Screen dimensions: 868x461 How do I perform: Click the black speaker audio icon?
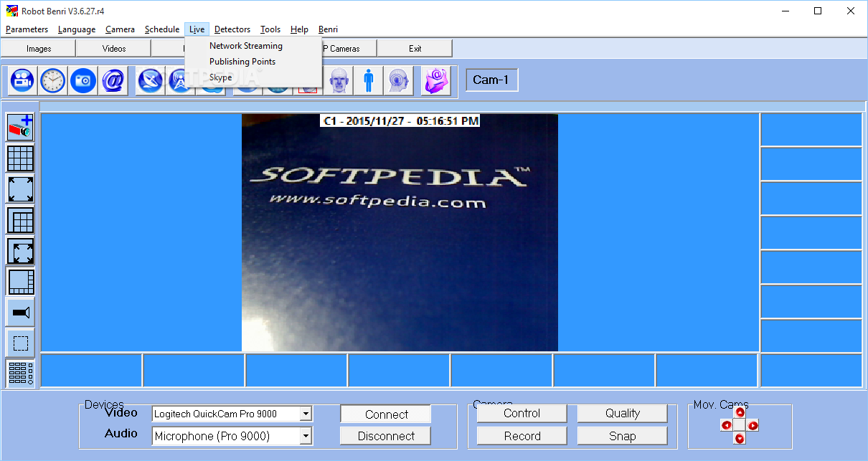coord(21,313)
